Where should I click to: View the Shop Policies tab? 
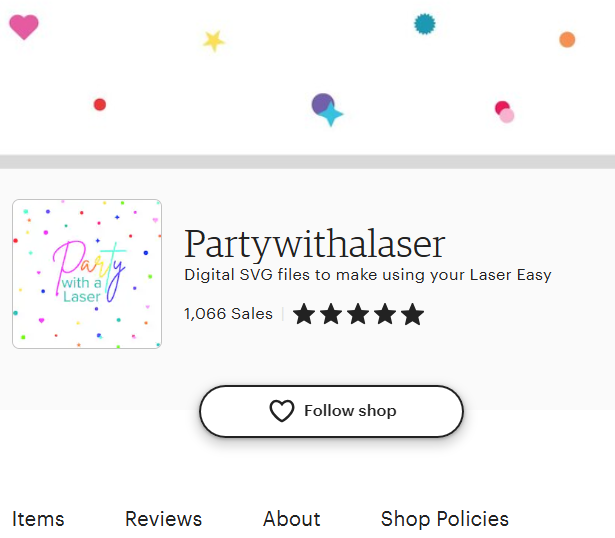[444, 519]
